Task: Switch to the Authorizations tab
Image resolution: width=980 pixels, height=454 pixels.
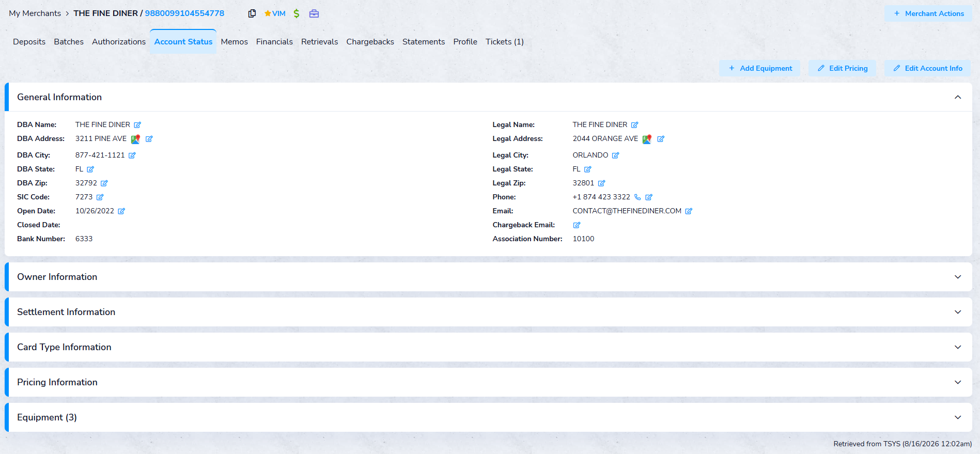Action: 119,42
